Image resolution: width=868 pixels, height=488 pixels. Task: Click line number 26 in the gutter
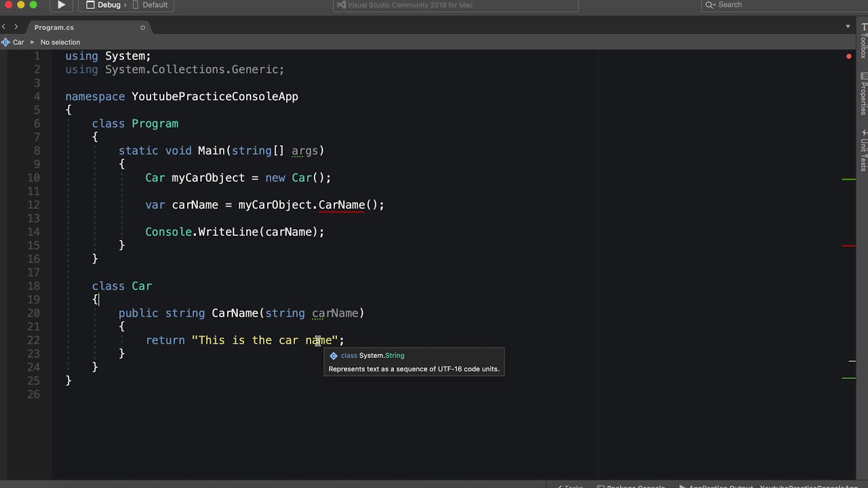[x=35, y=394]
